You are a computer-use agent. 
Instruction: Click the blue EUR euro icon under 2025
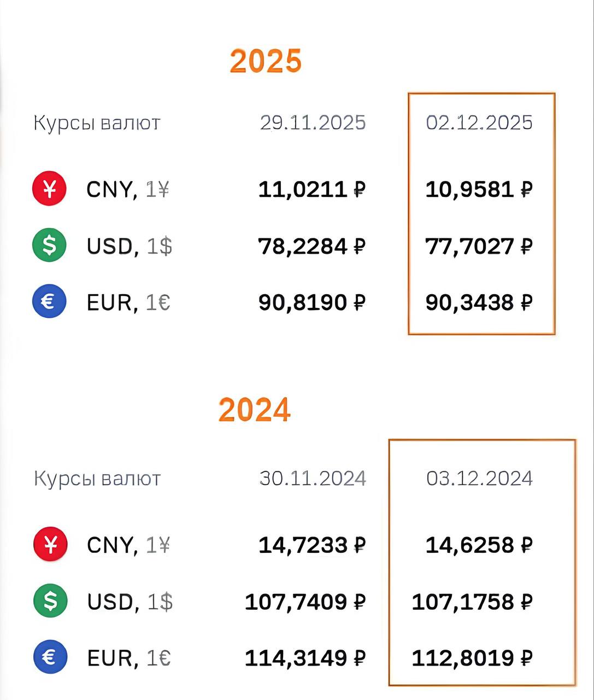(49, 301)
